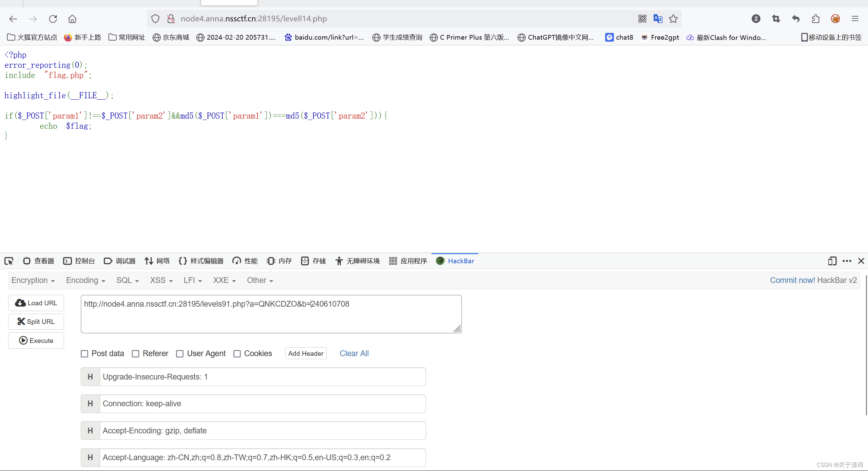This screenshot has height=471, width=868.
Task: Activate the devtools element picker icon
Action: (x=9, y=261)
